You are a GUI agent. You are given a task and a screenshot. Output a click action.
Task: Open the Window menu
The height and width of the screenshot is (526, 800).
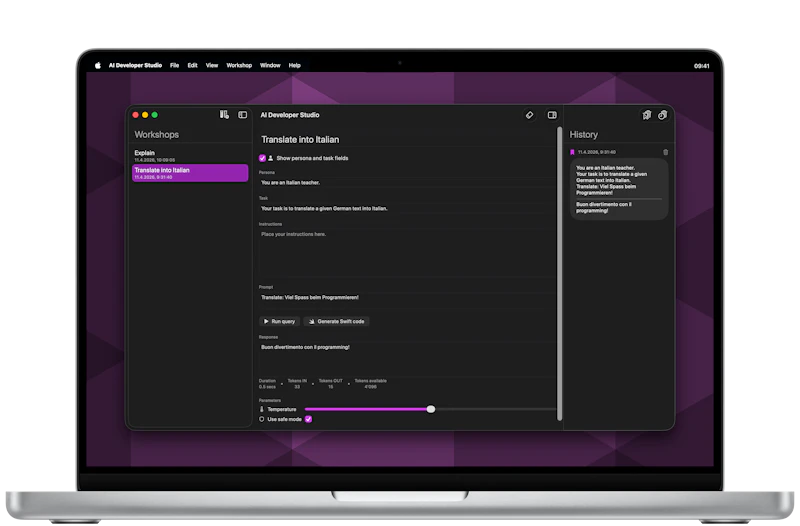click(x=270, y=65)
